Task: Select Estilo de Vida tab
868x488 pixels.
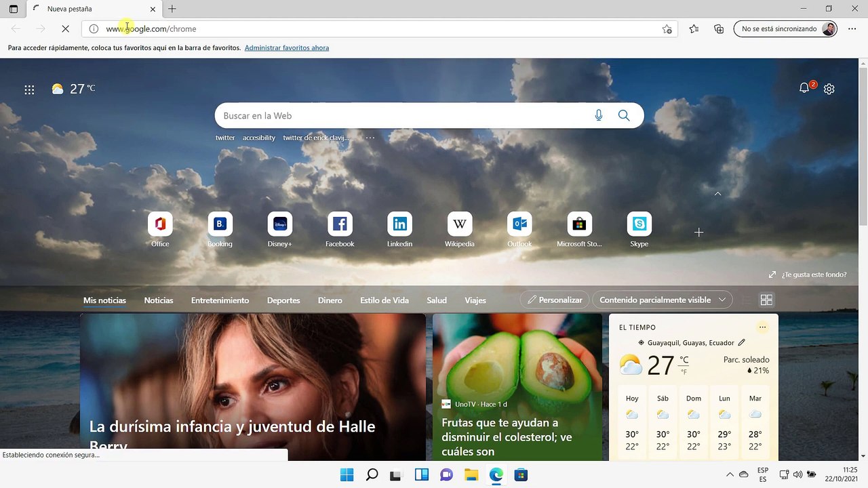Action: point(384,300)
